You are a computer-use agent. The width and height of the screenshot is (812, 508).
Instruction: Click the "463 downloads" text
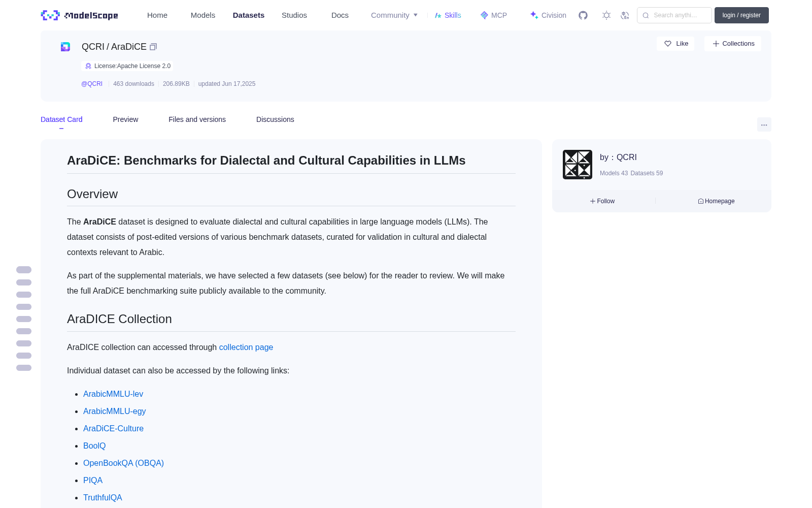coord(133,84)
